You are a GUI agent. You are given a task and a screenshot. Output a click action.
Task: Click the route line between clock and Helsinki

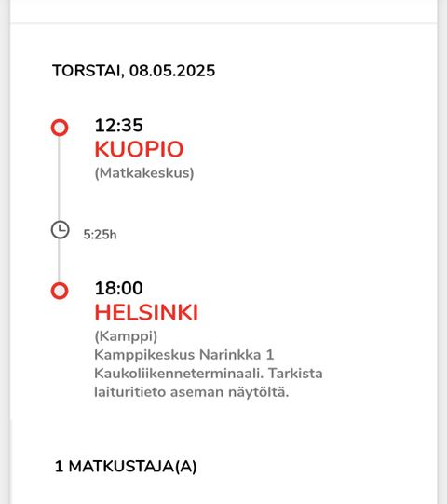click(59, 261)
